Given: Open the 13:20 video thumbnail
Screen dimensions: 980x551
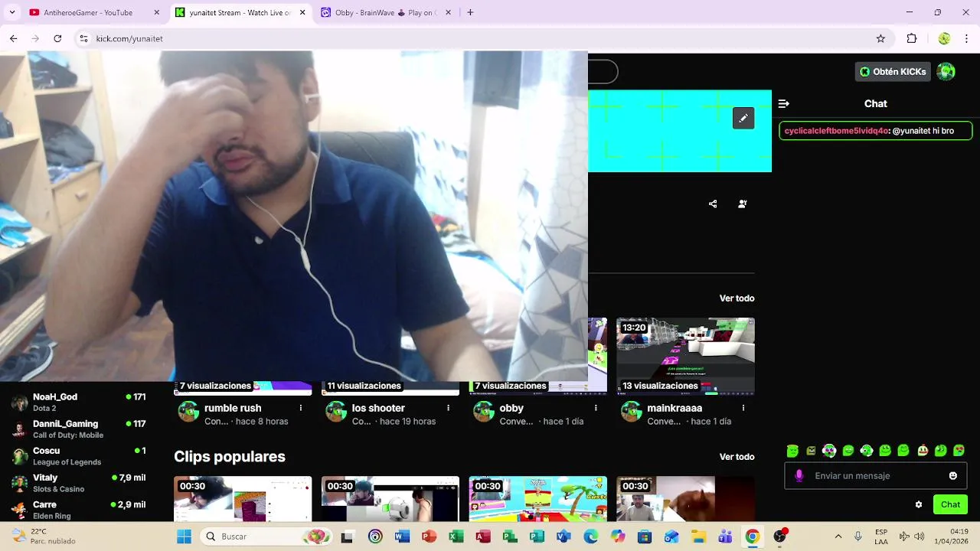Looking at the screenshot, I should pos(685,356).
